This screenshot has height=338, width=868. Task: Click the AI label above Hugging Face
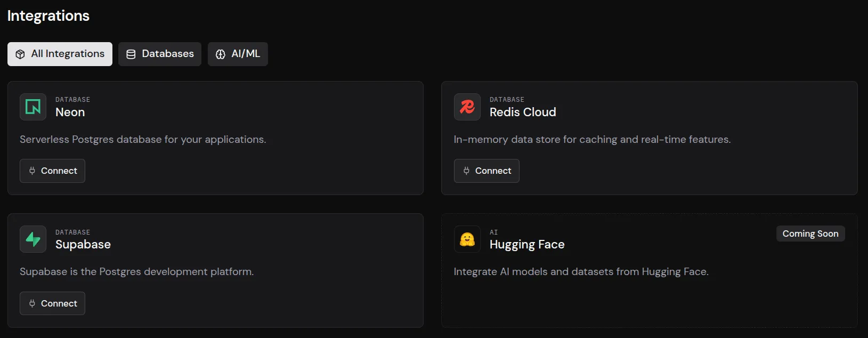coord(494,232)
